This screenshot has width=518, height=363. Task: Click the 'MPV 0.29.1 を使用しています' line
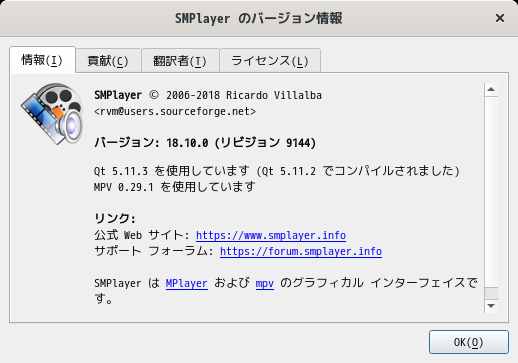point(175,187)
